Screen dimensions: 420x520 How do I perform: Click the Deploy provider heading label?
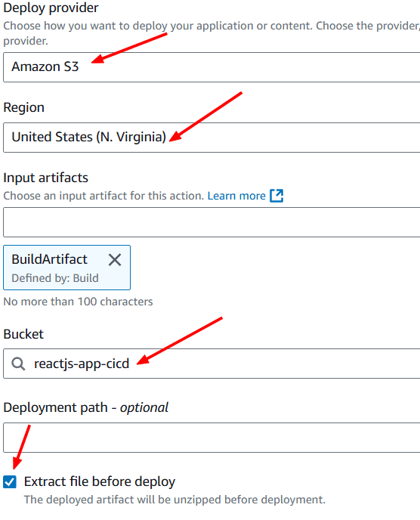[x=51, y=8]
